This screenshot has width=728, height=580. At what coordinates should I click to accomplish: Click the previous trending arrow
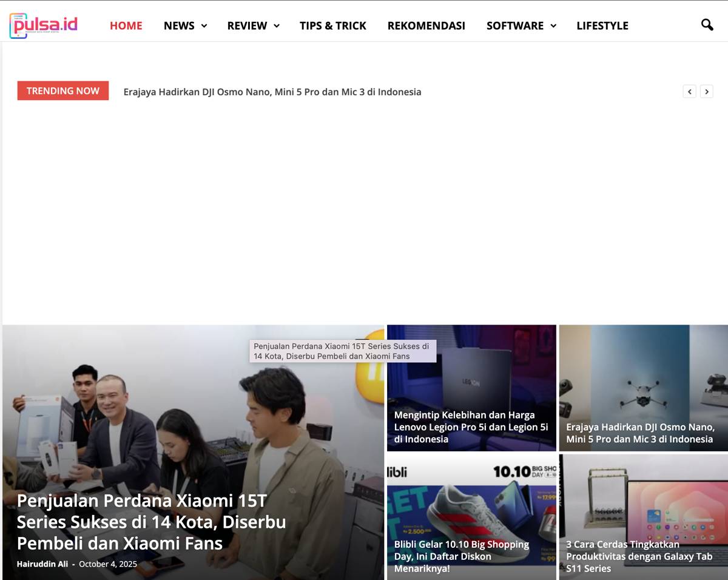[689, 92]
